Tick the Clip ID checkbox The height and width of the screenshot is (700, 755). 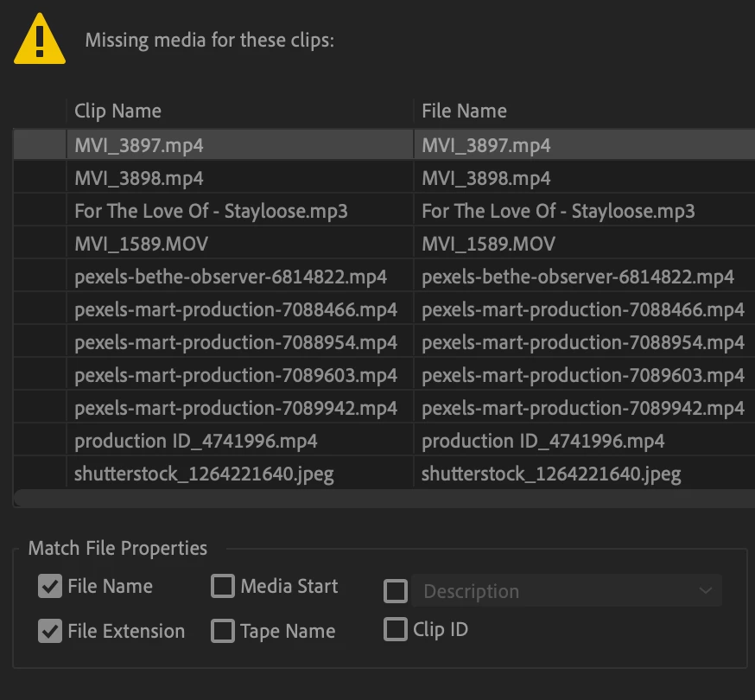tap(396, 629)
